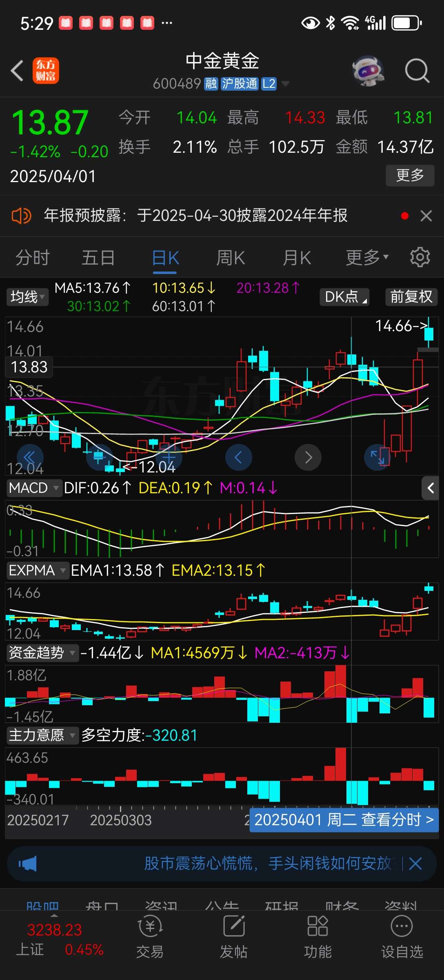Tap 上证 3238.23 index ticker
This screenshot has height=980, width=444.
pyautogui.click(x=60, y=939)
